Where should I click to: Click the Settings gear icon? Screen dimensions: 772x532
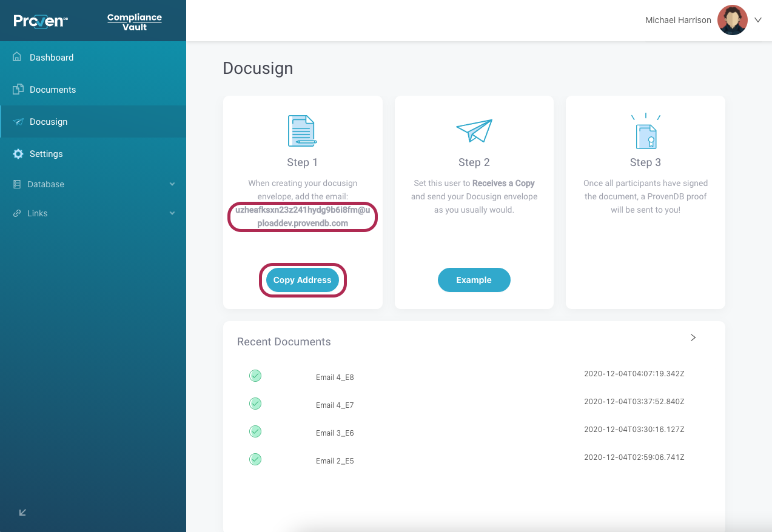tap(18, 154)
